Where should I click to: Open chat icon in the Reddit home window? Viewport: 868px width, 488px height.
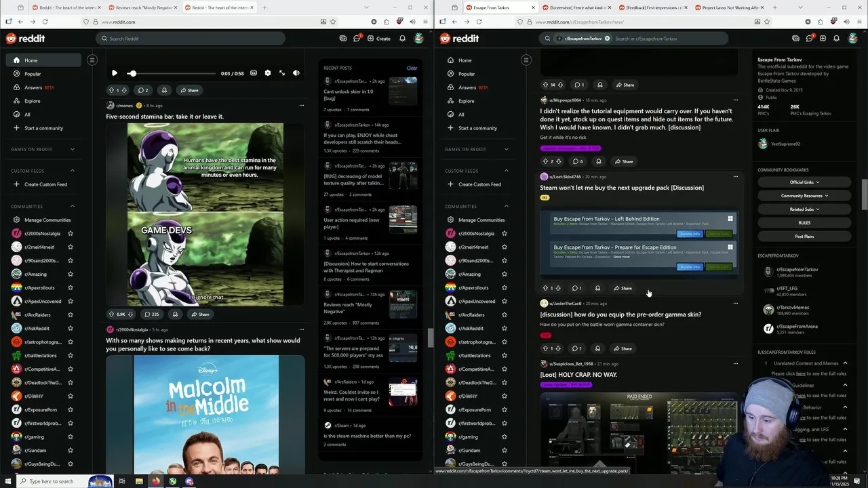coord(357,39)
